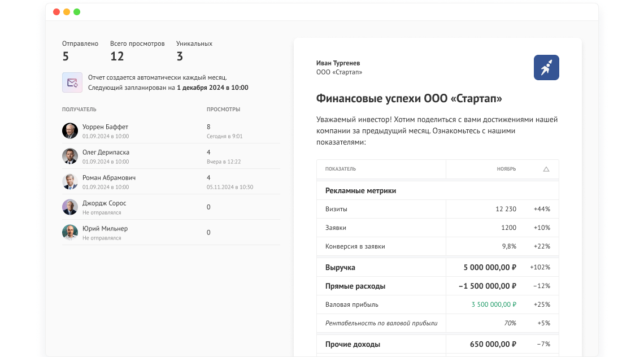
Task: Open Юрий Мильнер avatar
Action: point(70,233)
